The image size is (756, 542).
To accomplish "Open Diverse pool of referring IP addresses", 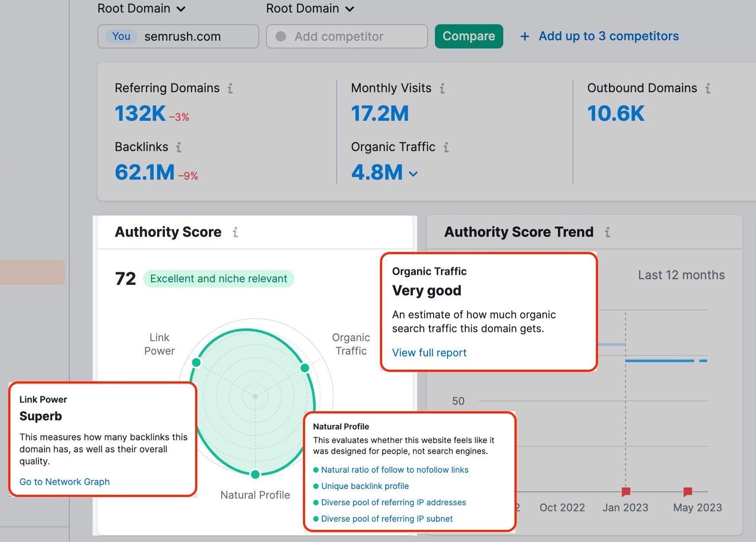I will (x=393, y=502).
